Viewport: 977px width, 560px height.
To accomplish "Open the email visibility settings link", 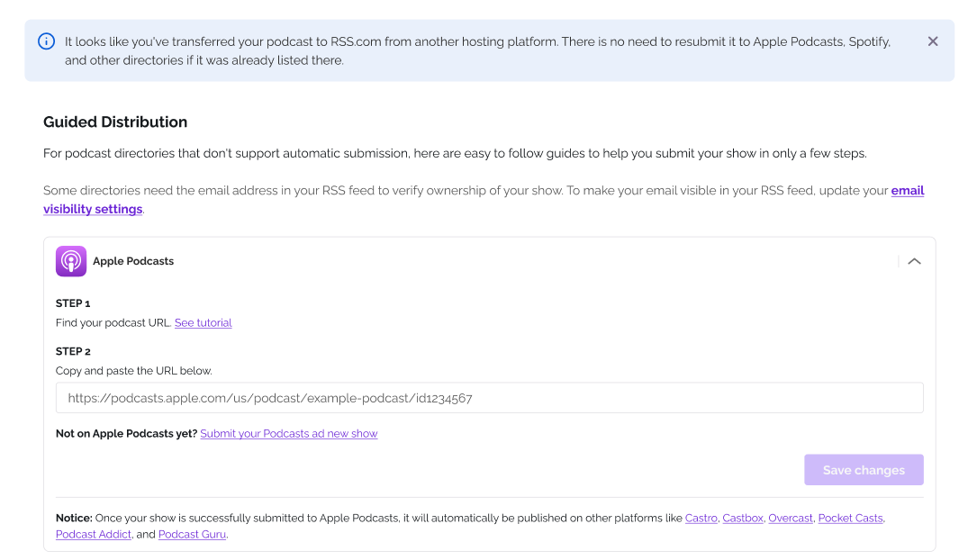I will pos(908,191).
